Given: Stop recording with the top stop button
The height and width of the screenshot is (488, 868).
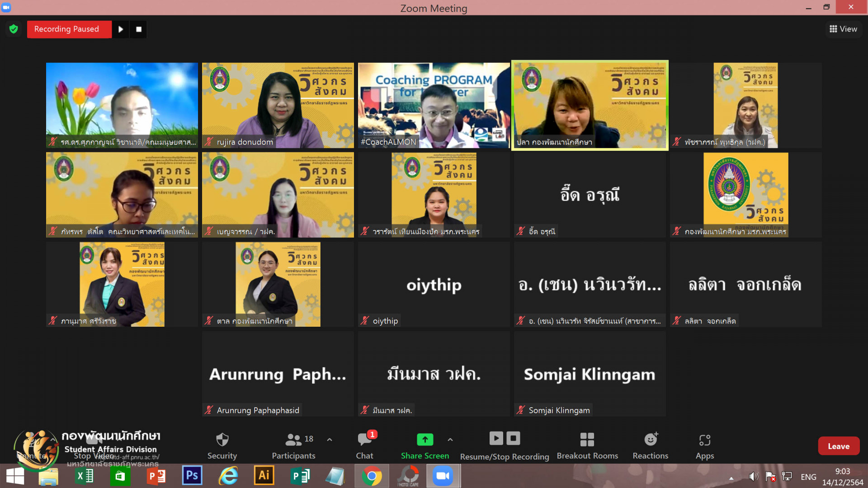Looking at the screenshot, I should coord(139,29).
